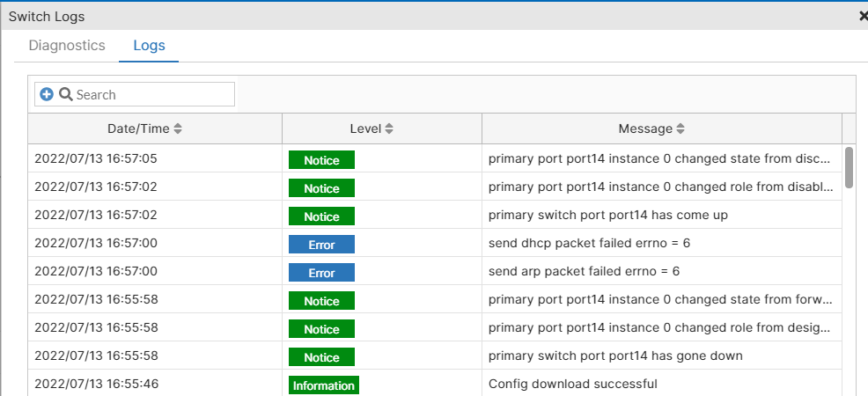Sort by Level column arrows

[x=389, y=128]
